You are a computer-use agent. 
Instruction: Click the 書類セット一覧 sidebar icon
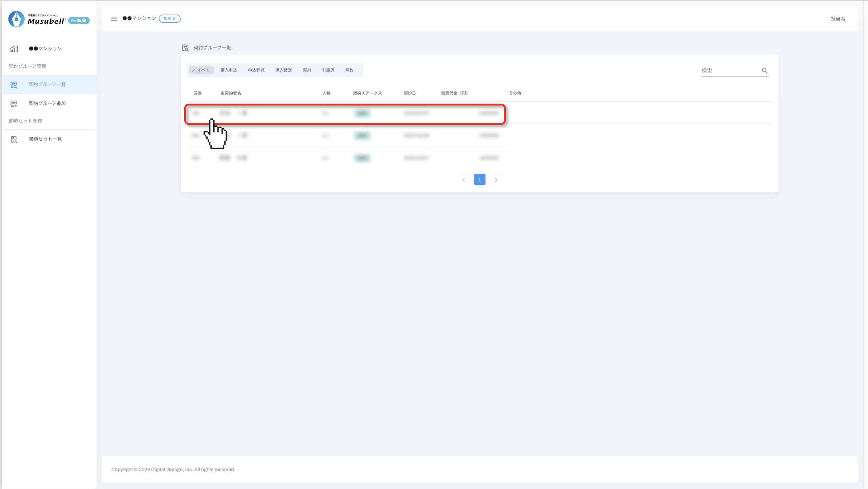[x=14, y=139]
